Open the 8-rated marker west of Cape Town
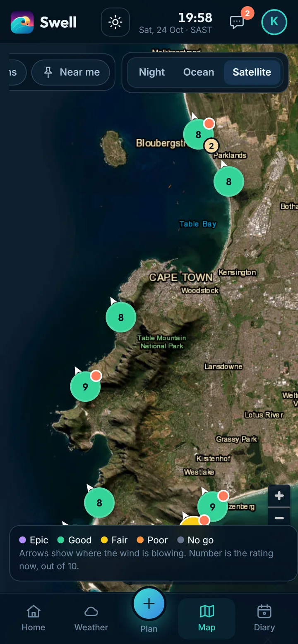 tap(121, 317)
